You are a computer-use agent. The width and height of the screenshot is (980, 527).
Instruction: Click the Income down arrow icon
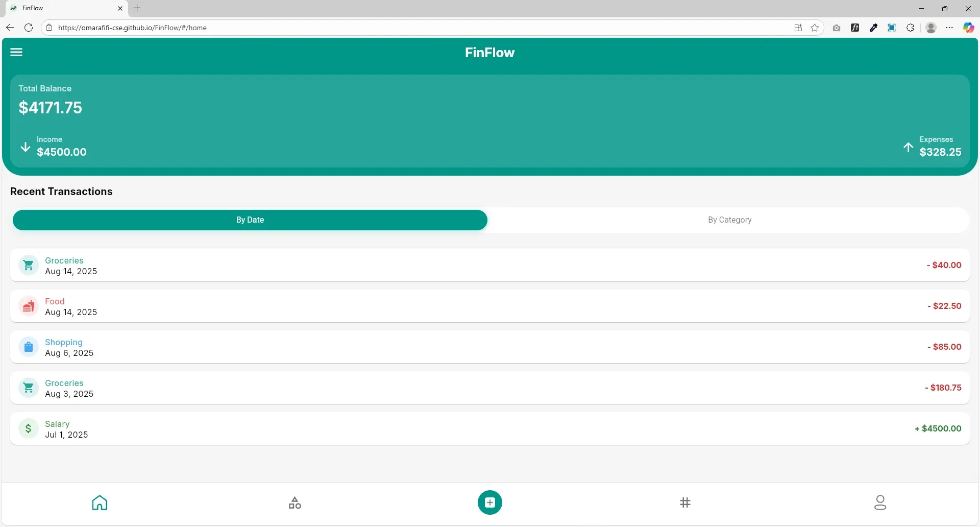[x=25, y=147]
